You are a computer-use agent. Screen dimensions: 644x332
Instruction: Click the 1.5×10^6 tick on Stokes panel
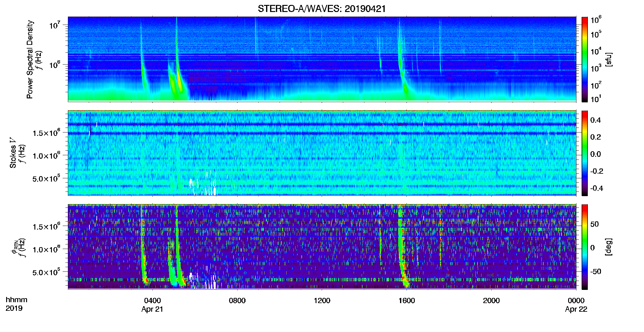click(x=46, y=133)
